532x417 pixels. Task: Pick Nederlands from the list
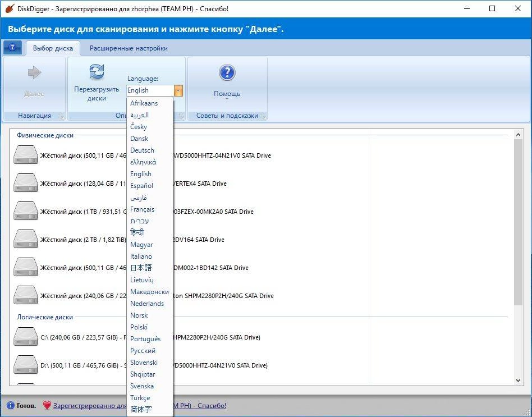coord(150,303)
